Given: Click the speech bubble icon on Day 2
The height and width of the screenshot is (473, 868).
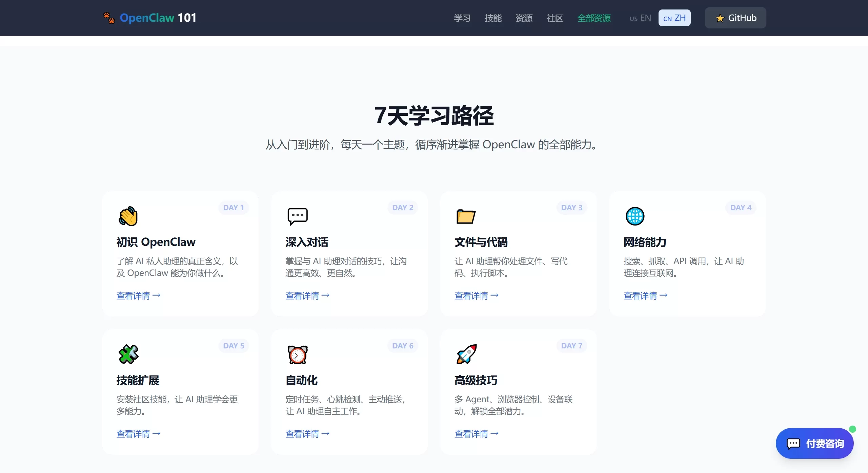Looking at the screenshot, I should click(x=297, y=216).
